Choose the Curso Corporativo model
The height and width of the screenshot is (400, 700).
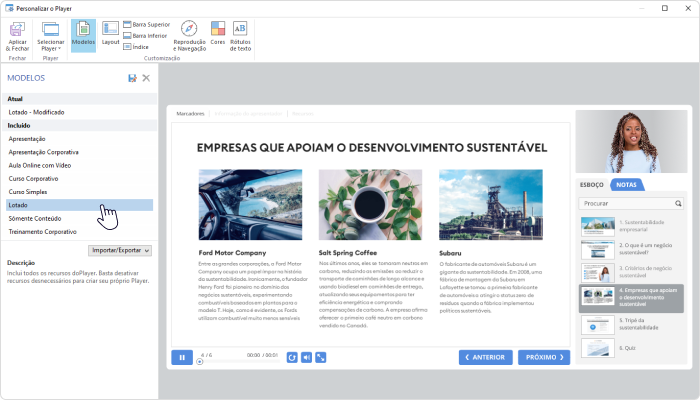[x=79, y=179]
